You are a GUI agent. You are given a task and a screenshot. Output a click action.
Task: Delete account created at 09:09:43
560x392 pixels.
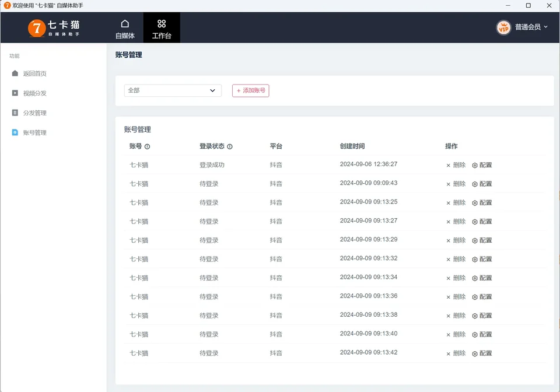point(456,184)
